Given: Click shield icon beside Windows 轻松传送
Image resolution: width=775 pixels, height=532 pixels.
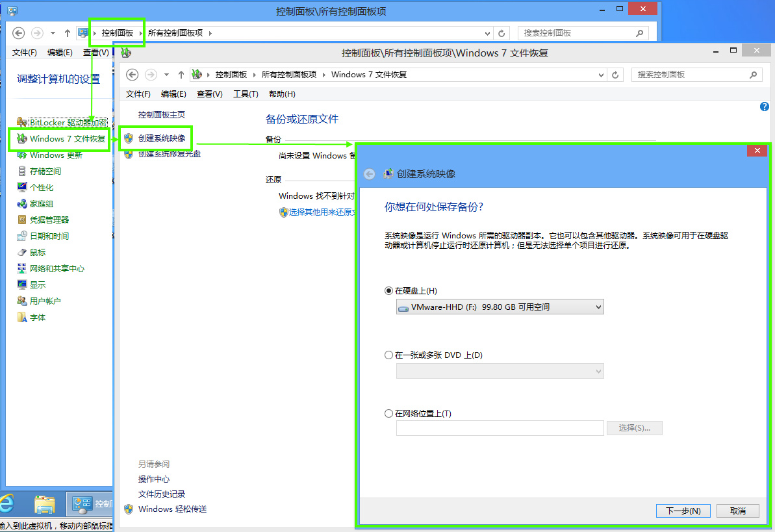Looking at the screenshot, I should 129,509.
